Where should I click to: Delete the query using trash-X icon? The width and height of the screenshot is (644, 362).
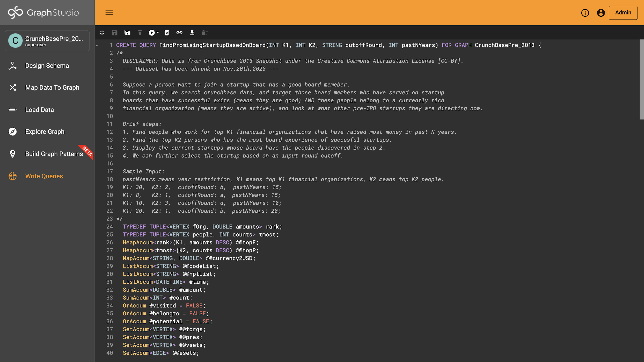[167, 33]
